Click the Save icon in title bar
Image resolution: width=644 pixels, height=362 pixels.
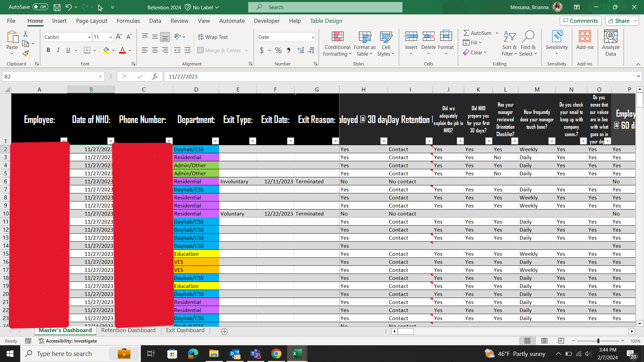tap(57, 7)
